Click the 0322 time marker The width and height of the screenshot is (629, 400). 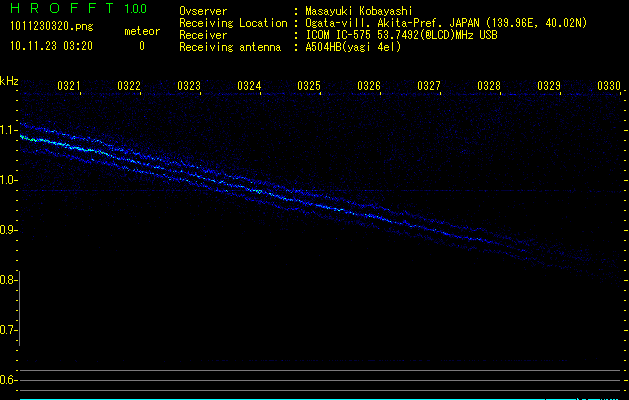coord(129,86)
